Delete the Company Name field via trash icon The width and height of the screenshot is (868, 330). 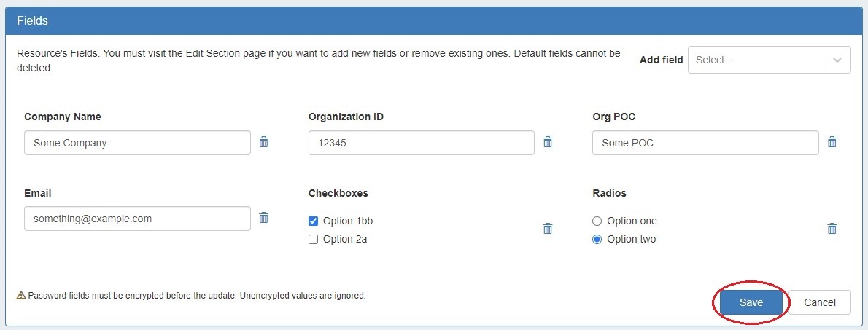tap(264, 142)
